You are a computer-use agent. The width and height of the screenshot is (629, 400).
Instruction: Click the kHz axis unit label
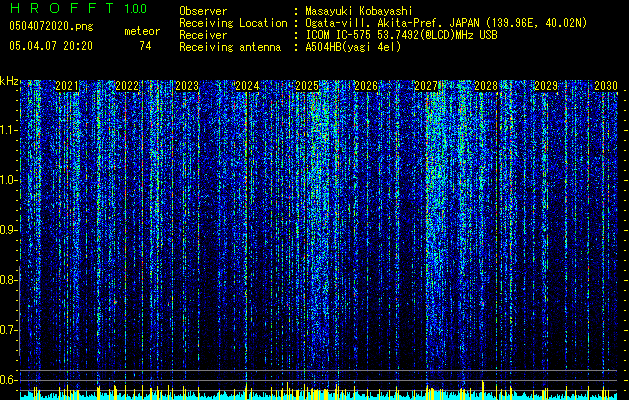(9, 81)
